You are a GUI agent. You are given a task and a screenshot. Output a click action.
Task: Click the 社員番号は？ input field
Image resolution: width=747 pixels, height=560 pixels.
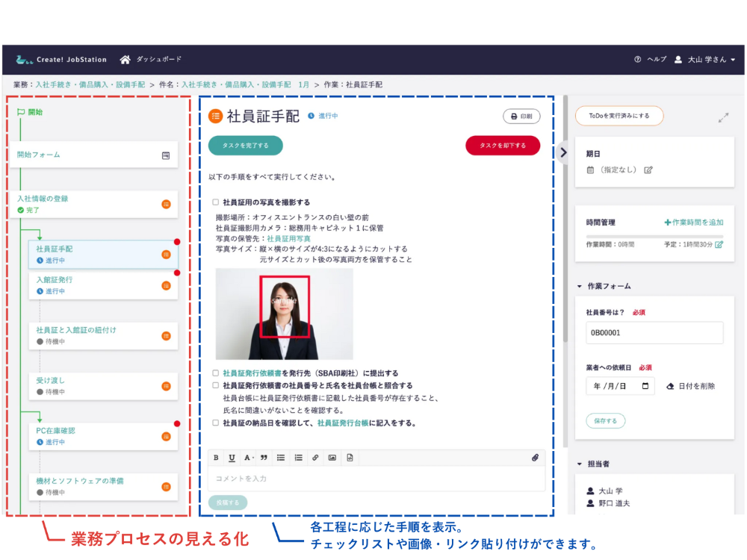point(654,333)
